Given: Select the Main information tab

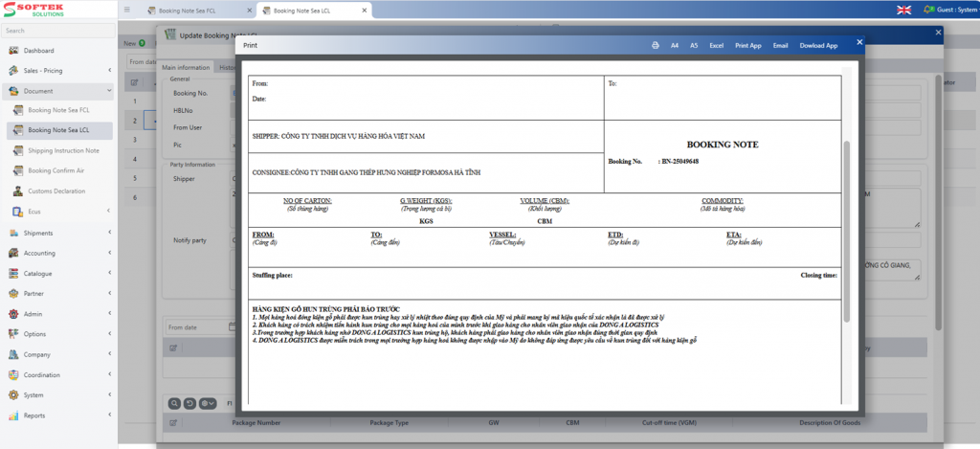Looking at the screenshot, I should [x=186, y=68].
